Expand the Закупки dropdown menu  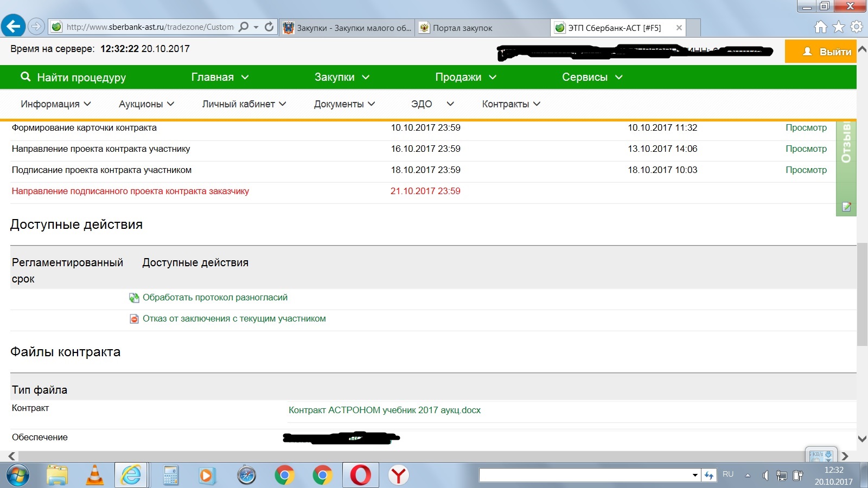342,77
